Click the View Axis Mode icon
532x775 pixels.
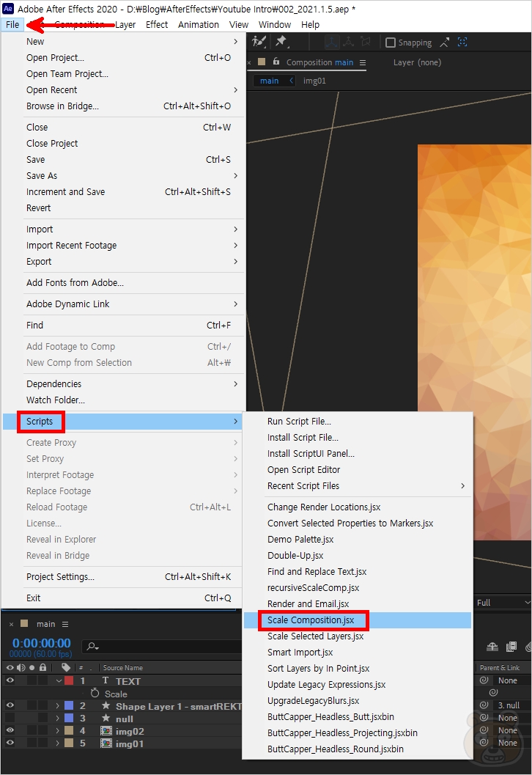[365, 43]
